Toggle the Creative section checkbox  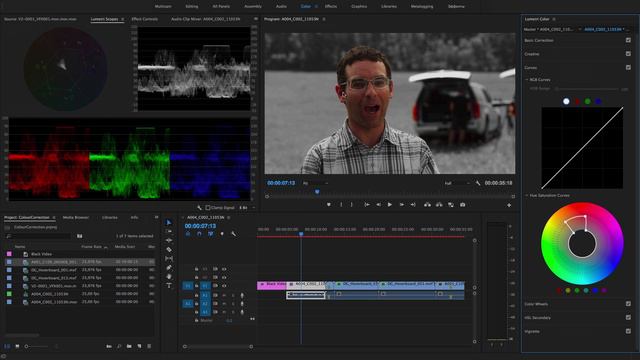(628, 53)
